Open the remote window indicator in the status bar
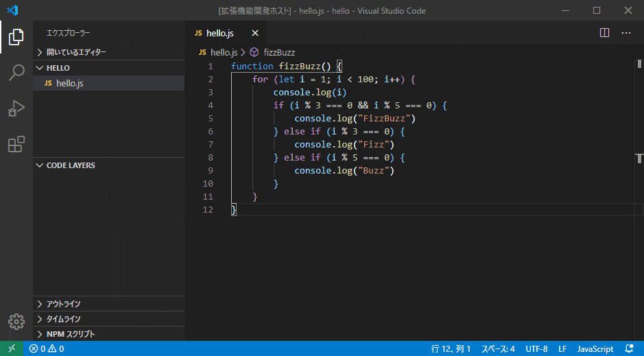Viewport: 644px width, 356px height. point(12,348)
